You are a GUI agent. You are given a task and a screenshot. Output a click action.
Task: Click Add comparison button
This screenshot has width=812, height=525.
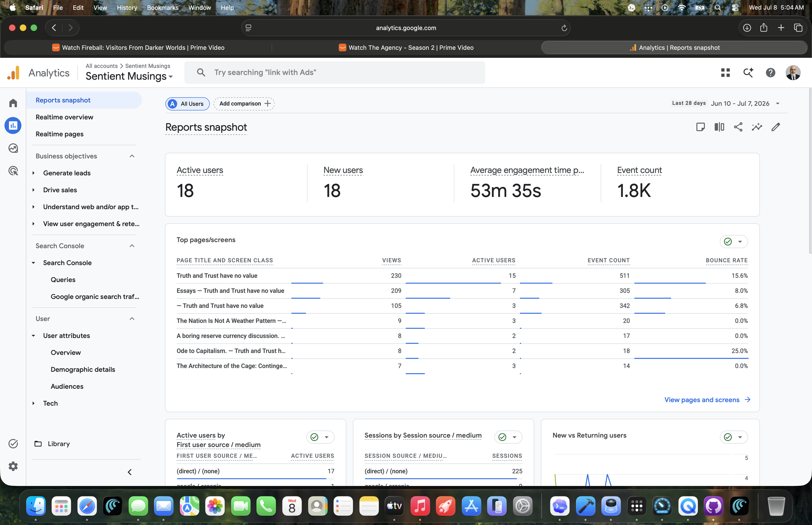click(244, 104)
